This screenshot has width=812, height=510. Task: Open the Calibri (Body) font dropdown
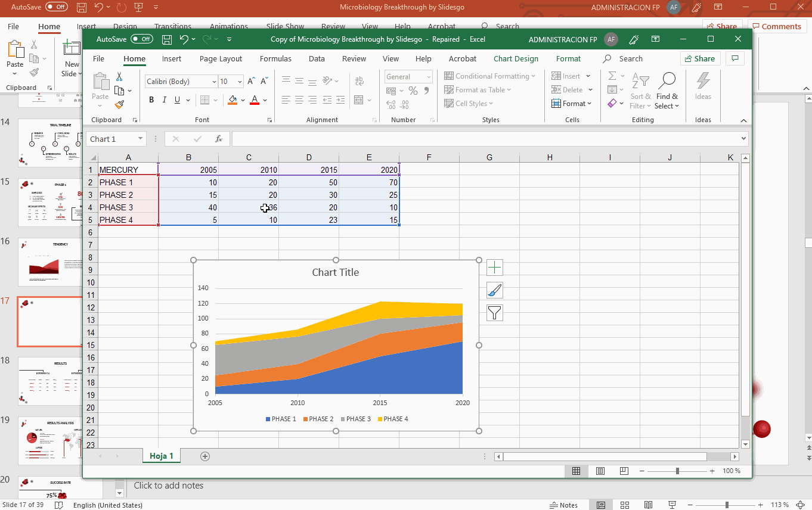pyautogui.click(x=214, y=82)
